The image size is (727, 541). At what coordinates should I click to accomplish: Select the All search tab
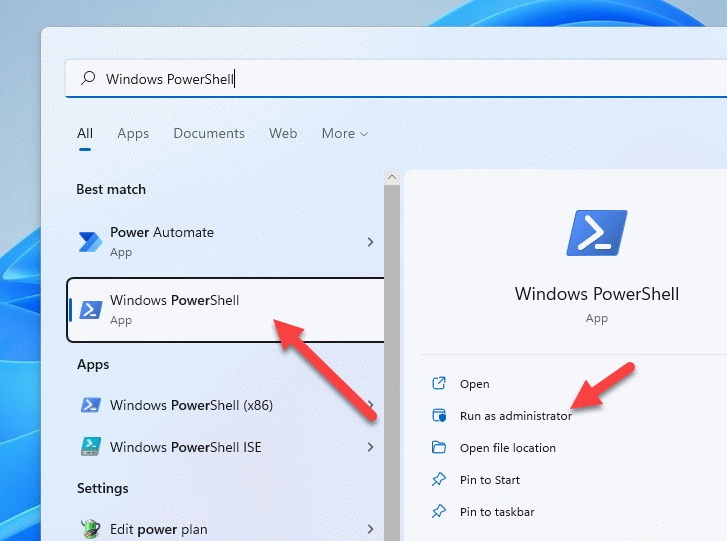coord(85,134)
